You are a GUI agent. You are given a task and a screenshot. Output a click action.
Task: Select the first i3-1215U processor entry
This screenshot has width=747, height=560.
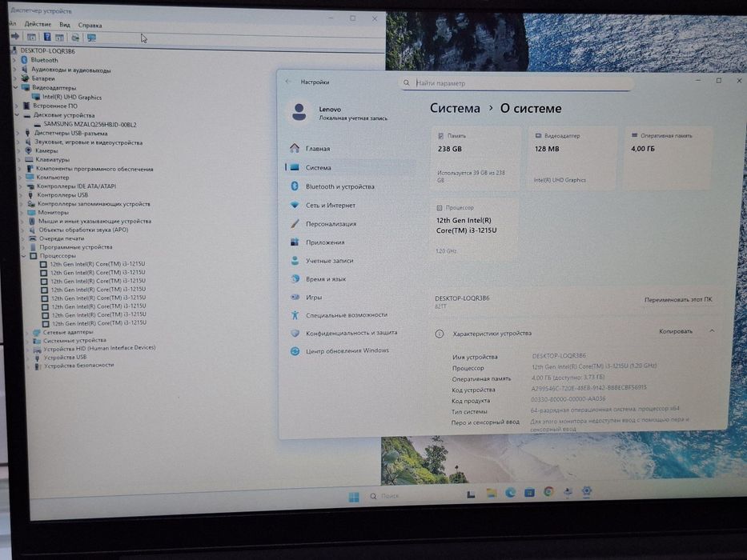pyautogui.click(x=97, y=264)
